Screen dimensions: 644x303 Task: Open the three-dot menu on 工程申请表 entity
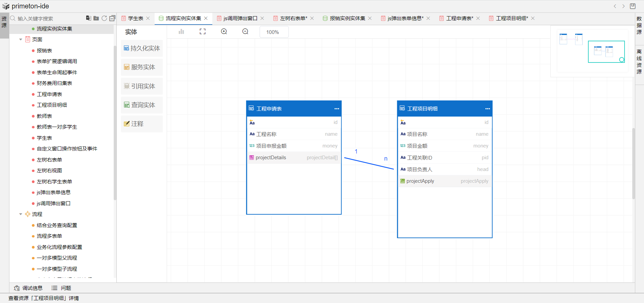coord(336,109)
